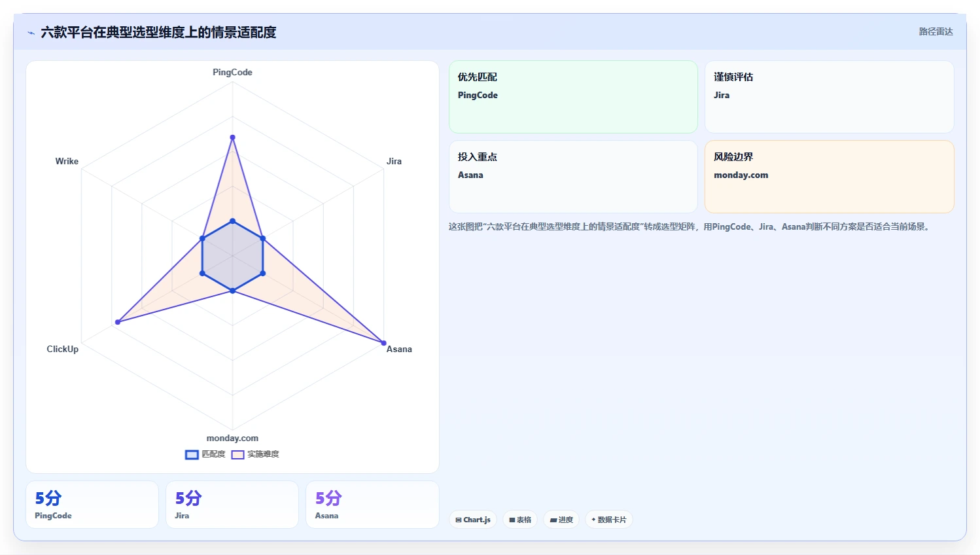This screenshot has width=980, height=555.
Task: Click the Asana radar axis label
Action: (399, 349)
